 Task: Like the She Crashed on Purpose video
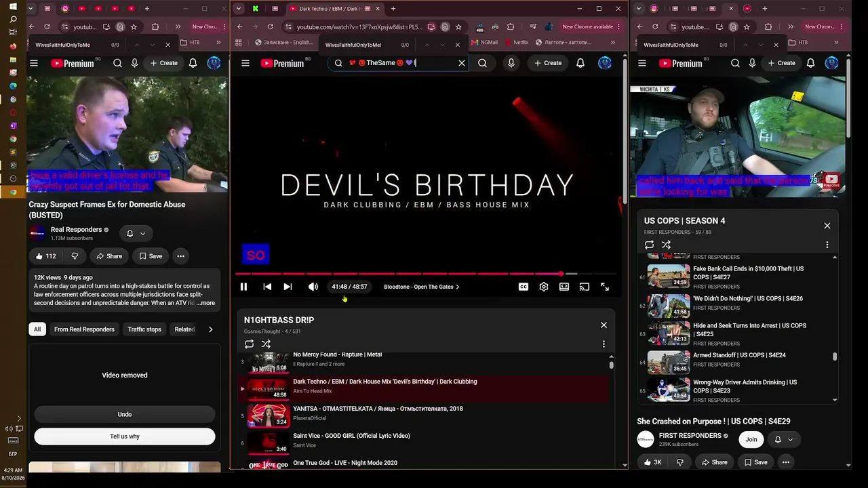point(652,462)
